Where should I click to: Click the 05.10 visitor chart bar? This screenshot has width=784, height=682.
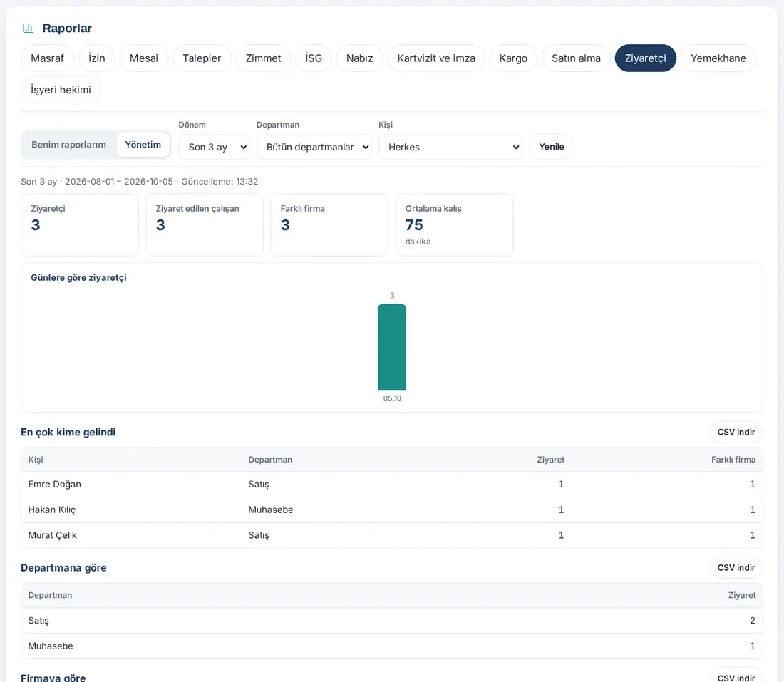392,347
